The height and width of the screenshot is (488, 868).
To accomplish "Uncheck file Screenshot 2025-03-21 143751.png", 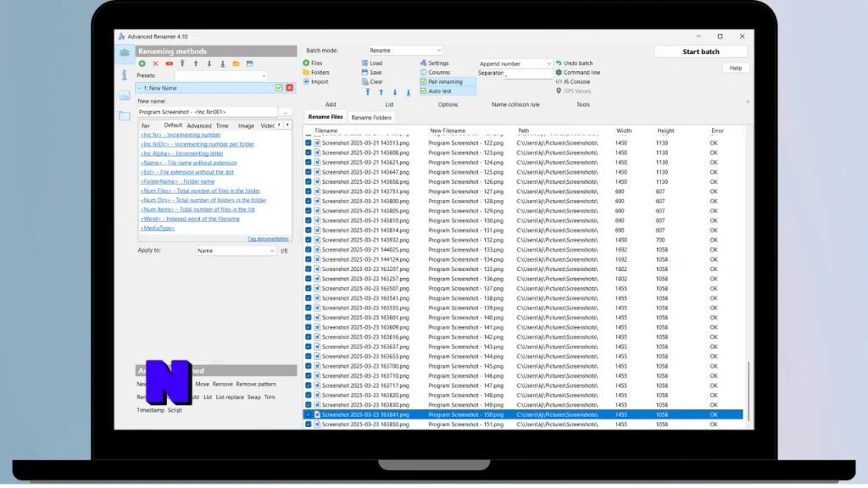I will [x=309, y=191].
